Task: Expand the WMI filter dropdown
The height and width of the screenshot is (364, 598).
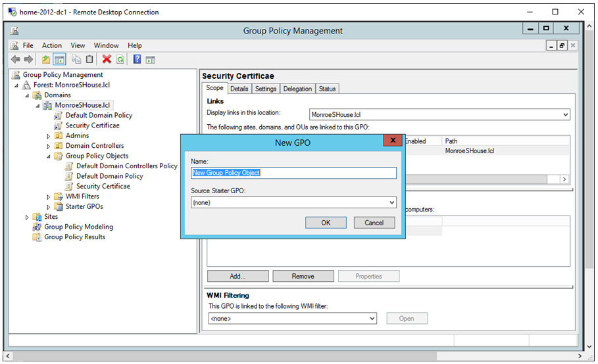Action: click(x=372, y=319)
